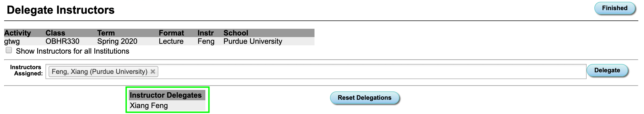Click the Delegate Instructors page heading
This screenshot has height=114, width=644.
(x=61, y=10)
